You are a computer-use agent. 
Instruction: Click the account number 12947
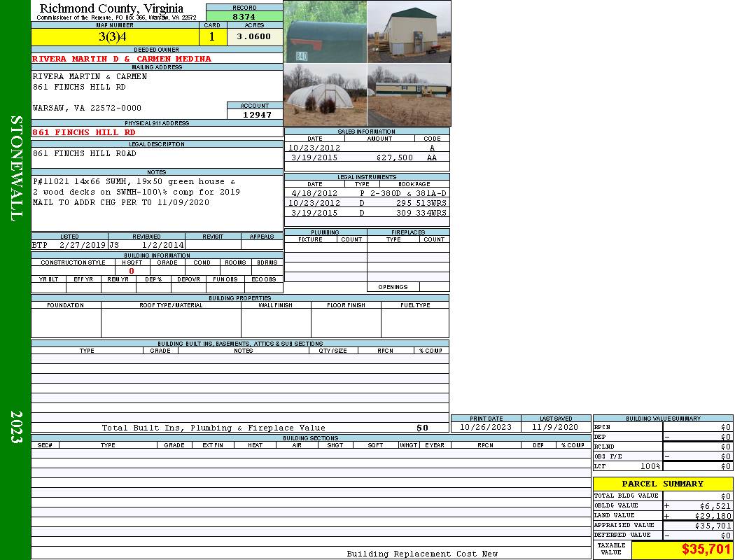(x=255, y=115)
